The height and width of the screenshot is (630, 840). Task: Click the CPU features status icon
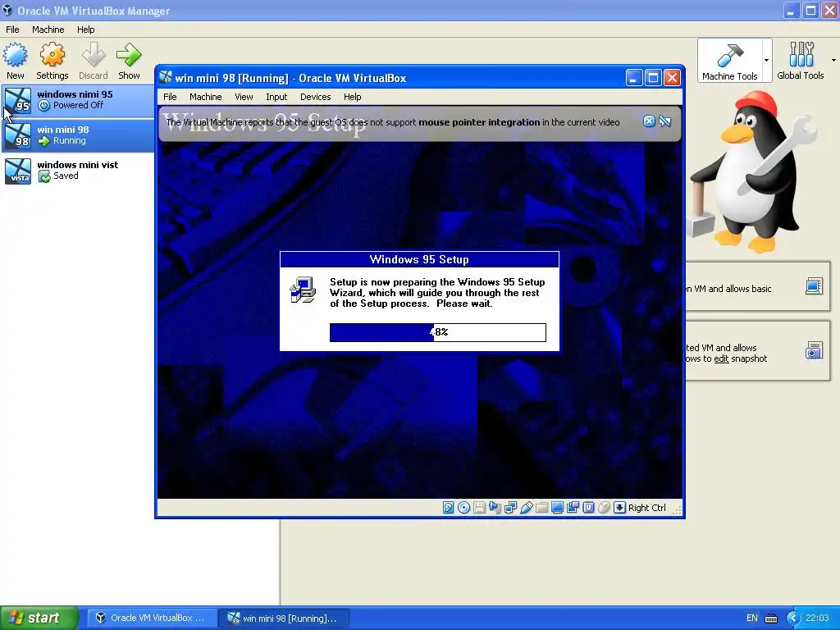pyautogui.click(x=588, y=507)
